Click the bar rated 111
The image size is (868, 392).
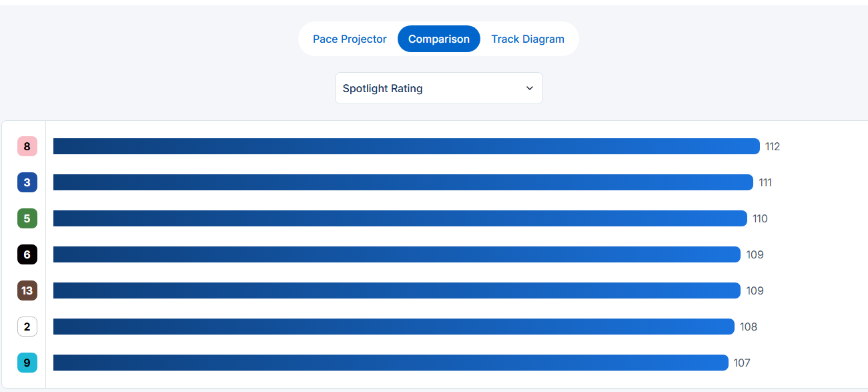click(x=403, y=182)
